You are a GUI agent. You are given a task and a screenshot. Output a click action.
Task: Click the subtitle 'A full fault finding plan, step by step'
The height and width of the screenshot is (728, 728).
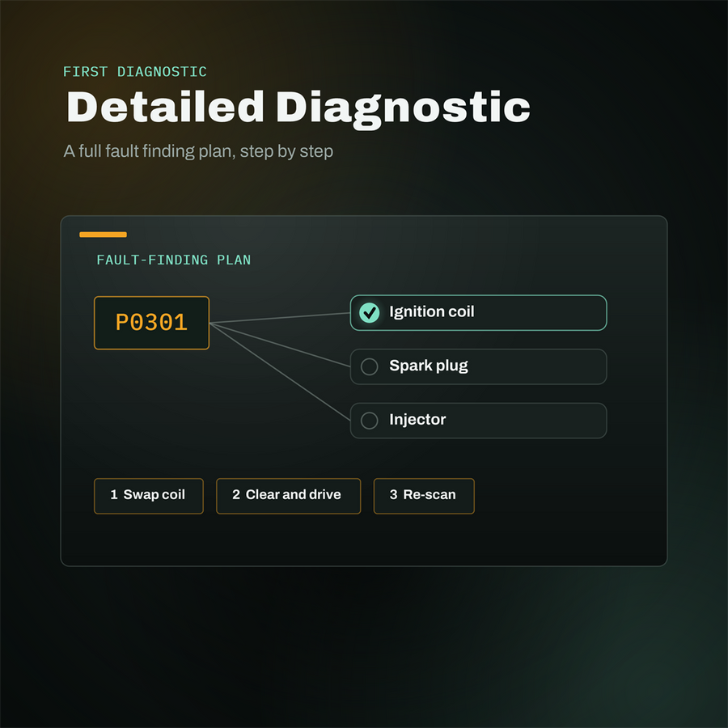click(x=198, y=151)
